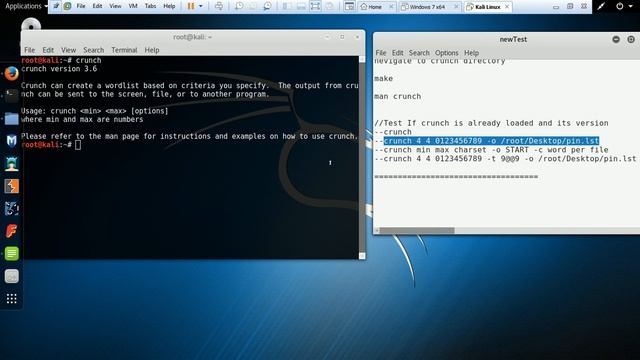Open terminal File menu
The height and width of the screenshot is (360, 640).
pos(29,50)
